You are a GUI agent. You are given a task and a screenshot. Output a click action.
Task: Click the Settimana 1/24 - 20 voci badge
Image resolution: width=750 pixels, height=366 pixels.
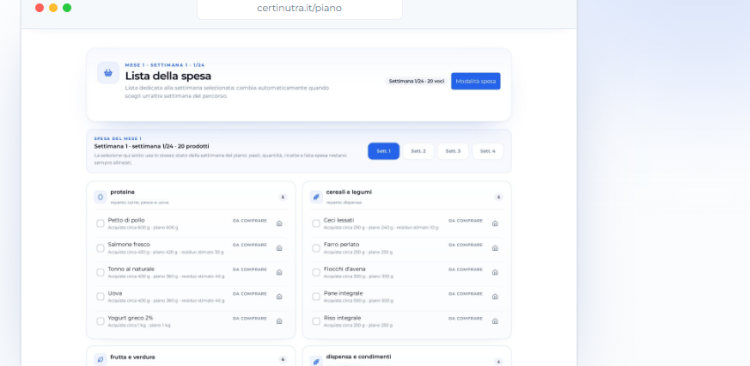417,81
